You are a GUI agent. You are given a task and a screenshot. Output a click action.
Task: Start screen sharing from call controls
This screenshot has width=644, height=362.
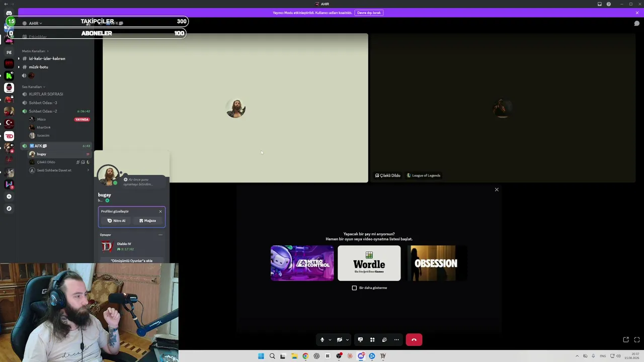(360, 340)
